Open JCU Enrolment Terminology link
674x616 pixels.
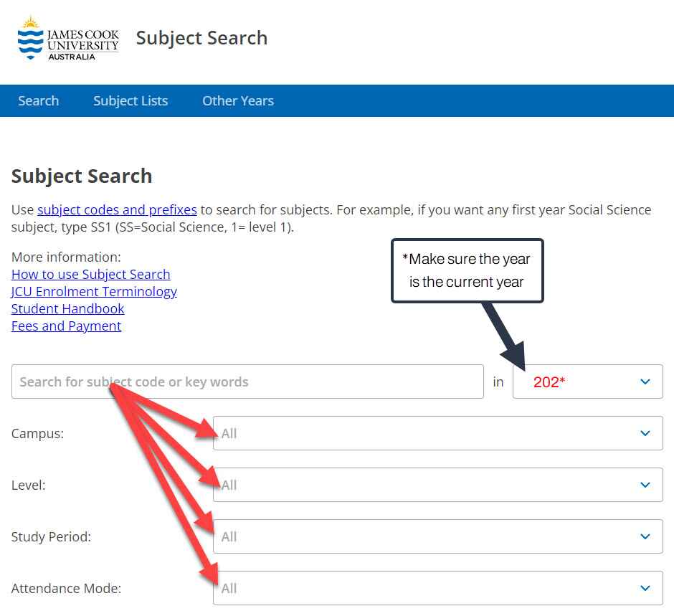pos(94,291)
